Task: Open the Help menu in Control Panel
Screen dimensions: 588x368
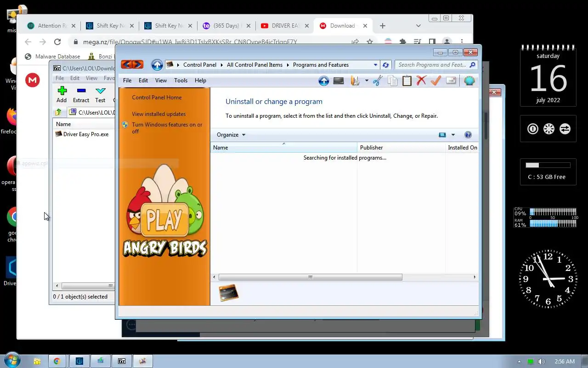Action: point(200,80)
